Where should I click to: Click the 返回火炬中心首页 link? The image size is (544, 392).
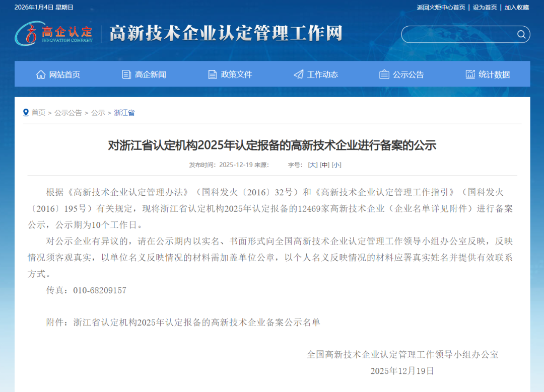[x=441, y=7]
